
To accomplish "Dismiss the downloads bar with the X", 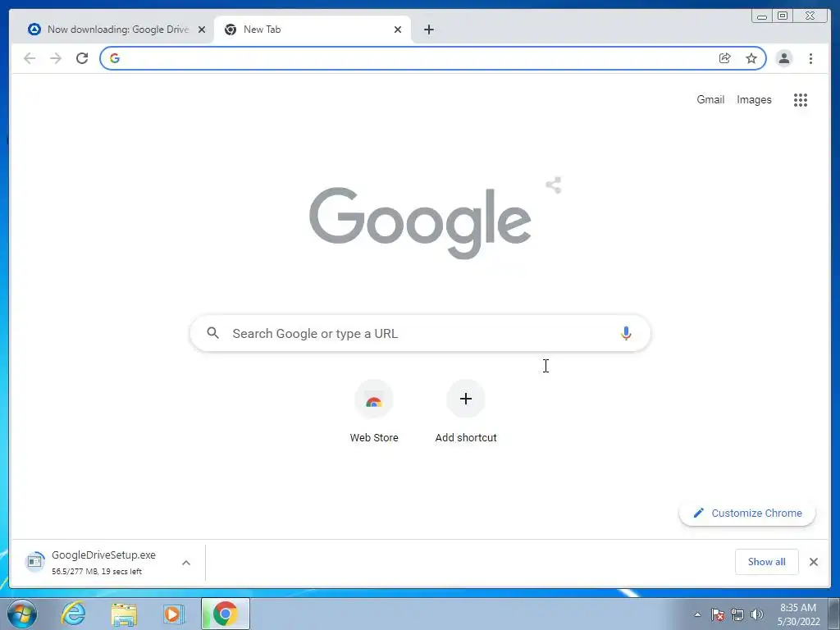I will pos(813,562).
